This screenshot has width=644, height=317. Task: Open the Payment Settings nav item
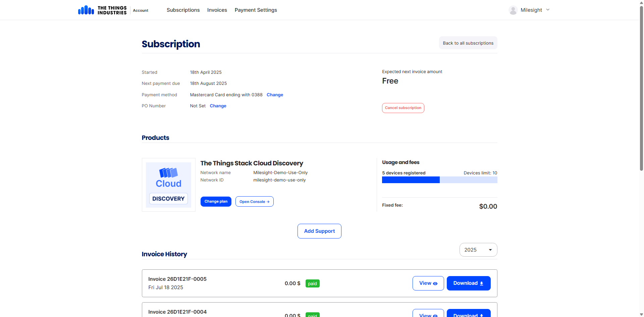(256, 10)
